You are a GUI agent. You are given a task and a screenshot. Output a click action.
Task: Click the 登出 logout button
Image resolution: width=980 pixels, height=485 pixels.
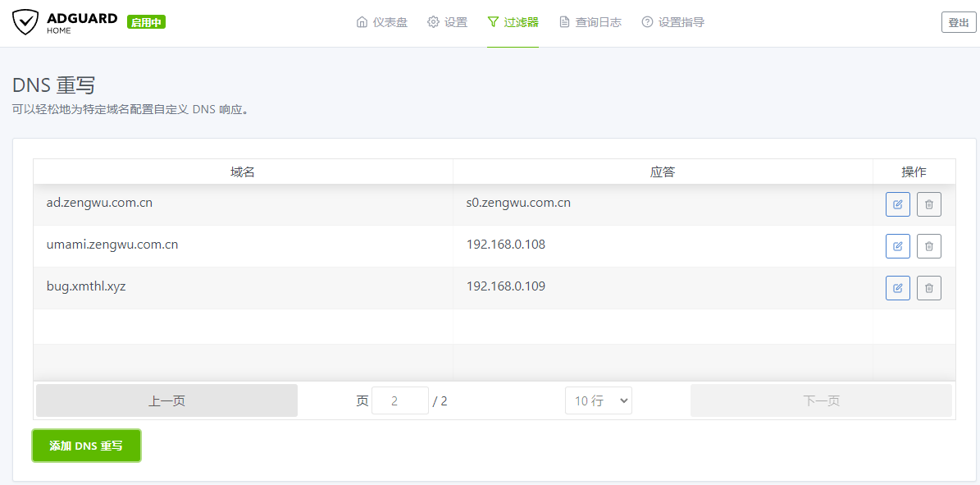[958, 23]
